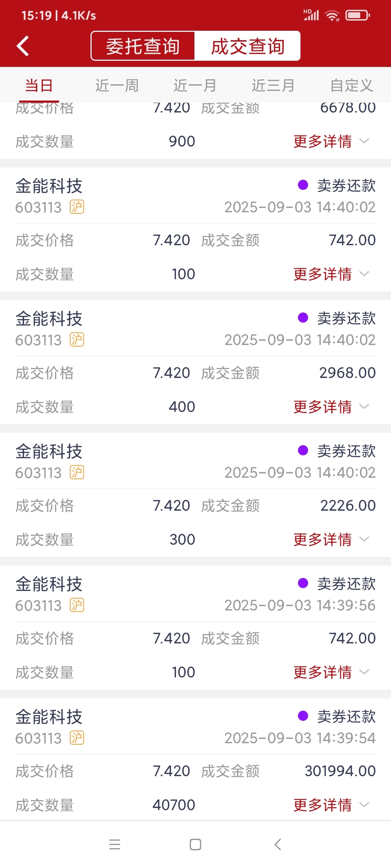Tap the Android system back chevron
This screenshot has height=868, width=391.
pyautogui.click(x=278, y=844)
